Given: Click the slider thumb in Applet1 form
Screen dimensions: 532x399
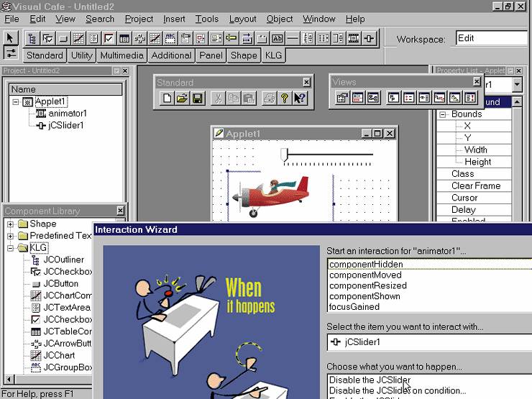Looking at the screenshot, I should coord(284,155).
